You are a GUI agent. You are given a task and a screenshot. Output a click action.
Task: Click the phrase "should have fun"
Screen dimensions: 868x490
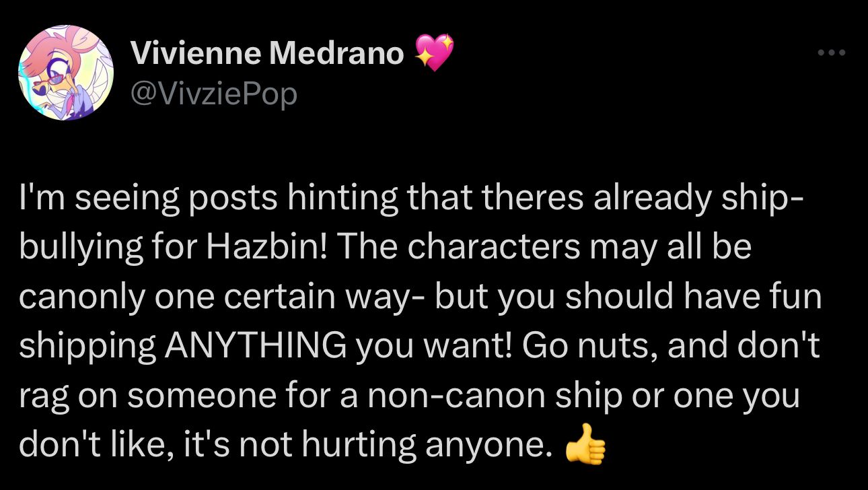coord(694,297)
